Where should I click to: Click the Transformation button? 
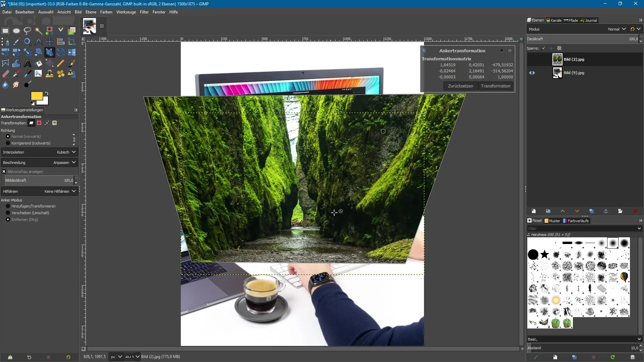495,86
